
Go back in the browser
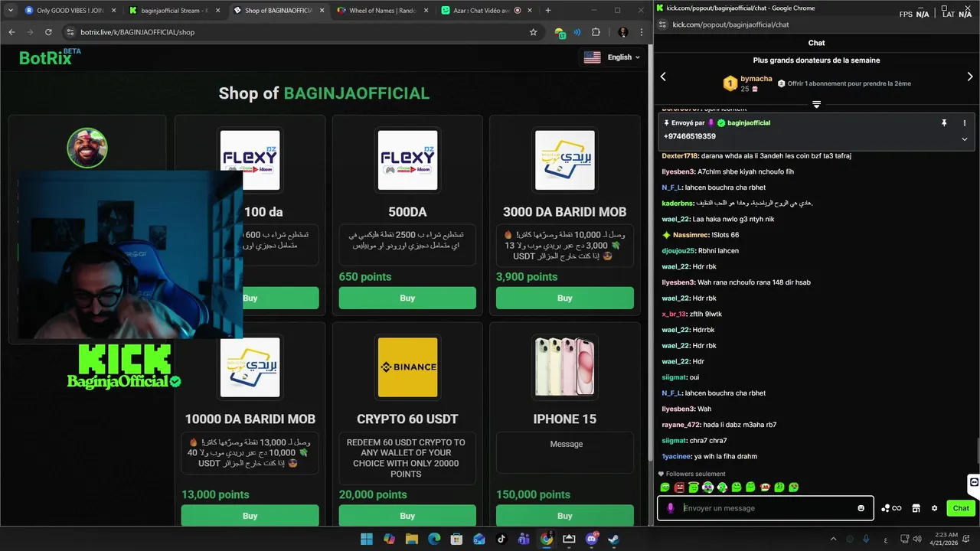(x=11, y=32)
